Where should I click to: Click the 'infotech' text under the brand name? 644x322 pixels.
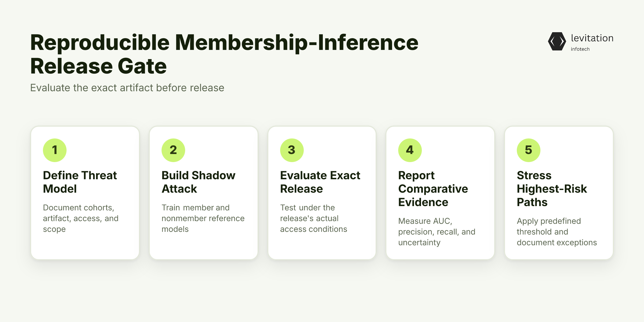point(580,49)
